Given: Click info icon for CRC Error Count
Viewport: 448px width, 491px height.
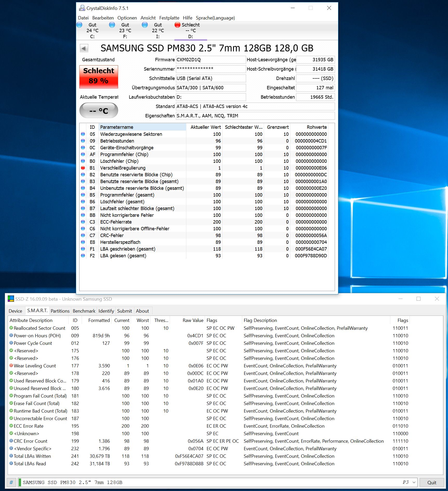Looking at the screenshot, I should tap(11, 441).
